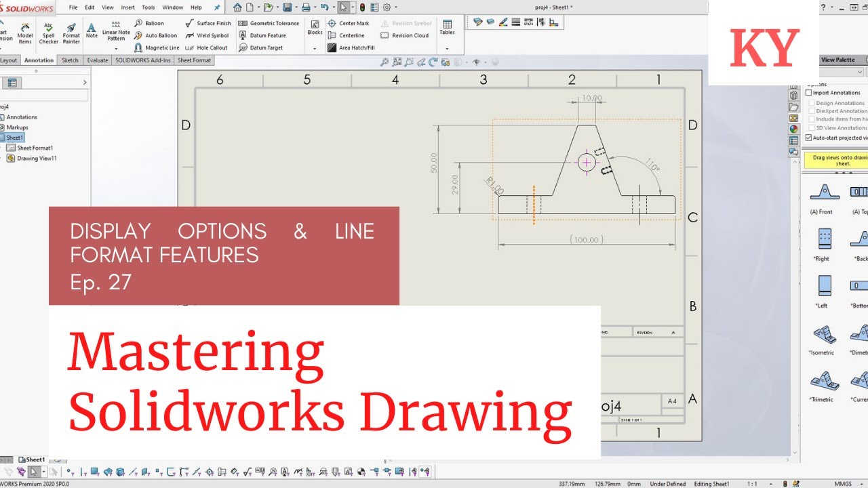868x488 pixels.
Task: Switch to the Sketch tab
Action: pyautogui.click(x=70, y=60)
